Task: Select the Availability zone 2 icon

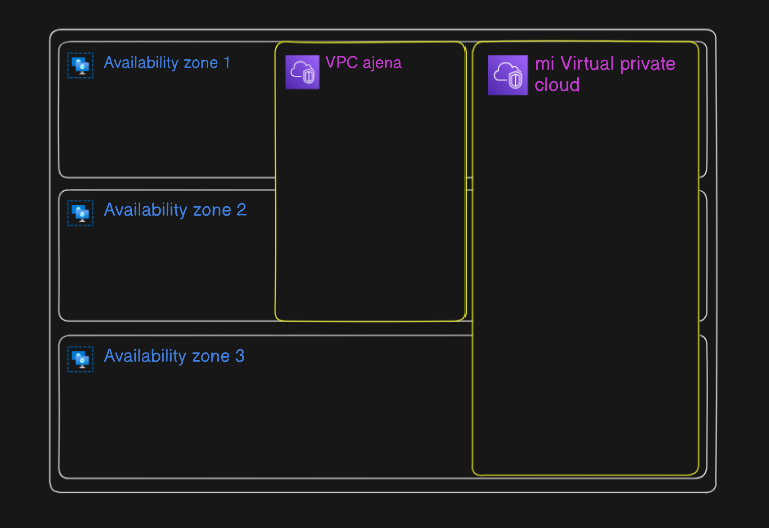Action: [x=80, y=213]
